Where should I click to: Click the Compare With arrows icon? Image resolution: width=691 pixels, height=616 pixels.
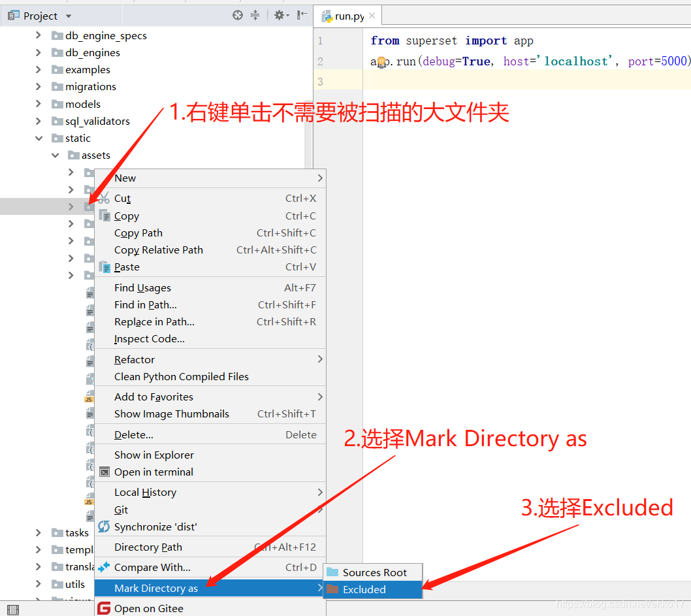pos(104,567)
